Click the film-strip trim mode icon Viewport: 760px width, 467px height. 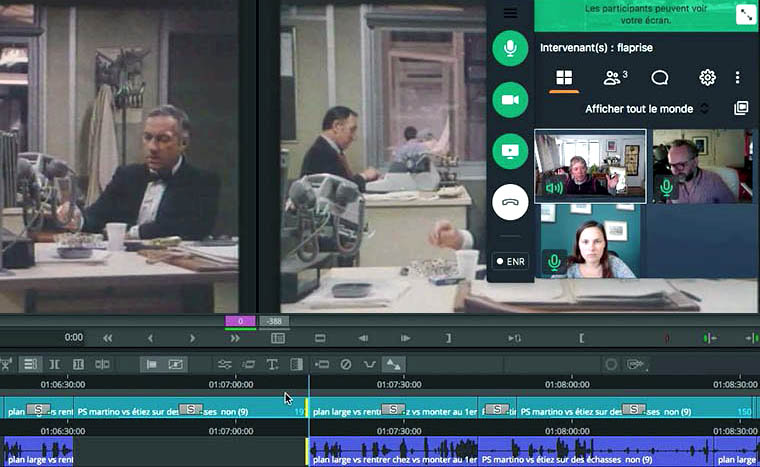[x=78, y=364]
